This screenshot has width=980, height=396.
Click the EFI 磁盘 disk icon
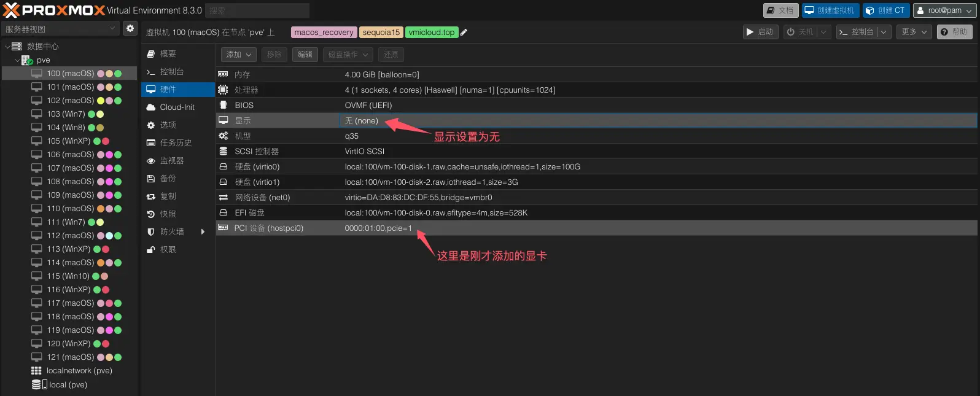[223, 212]
